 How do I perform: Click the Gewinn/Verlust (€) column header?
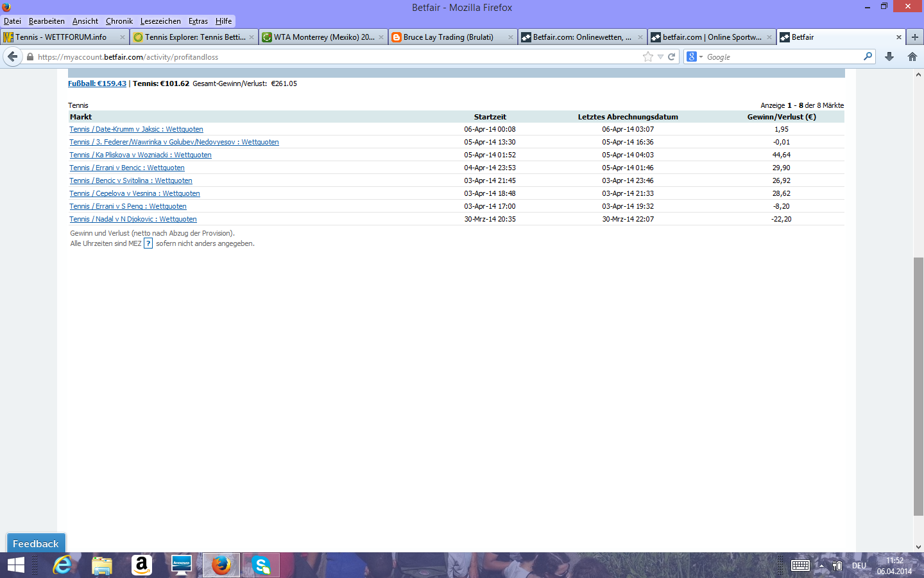(782, 117)
